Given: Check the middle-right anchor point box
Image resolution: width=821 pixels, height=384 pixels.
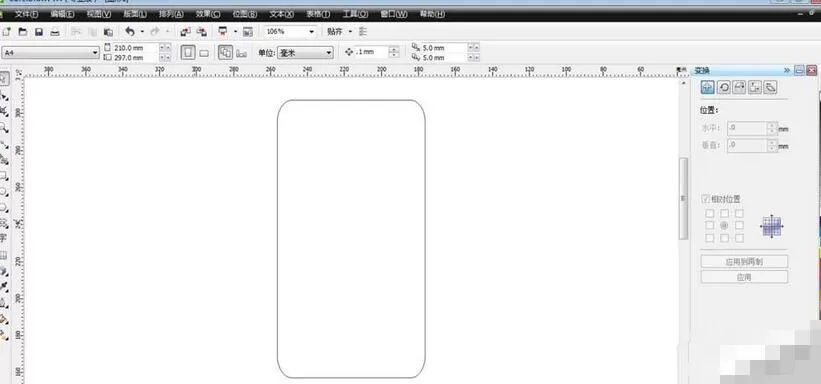Looking at the screenshot, I should tap(739, 225).
